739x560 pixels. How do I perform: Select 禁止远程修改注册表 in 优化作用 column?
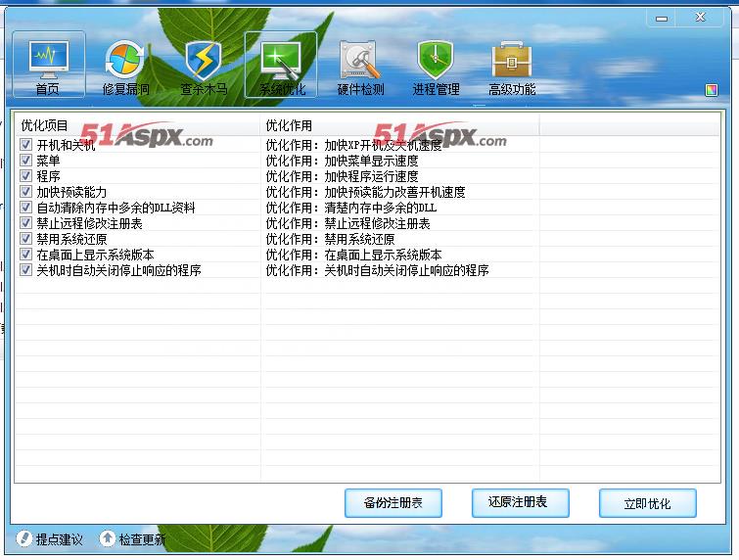377,223
